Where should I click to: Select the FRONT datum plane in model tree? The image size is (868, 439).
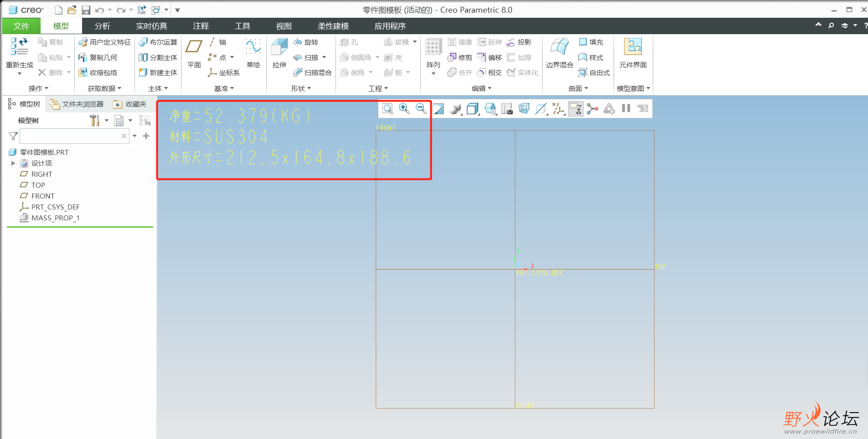37,196
